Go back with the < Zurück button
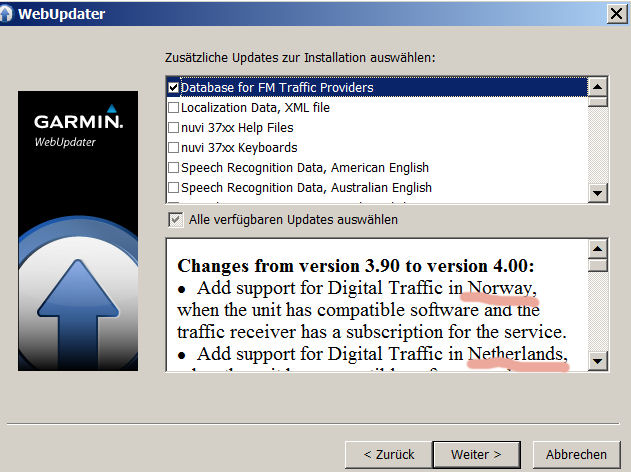The image size is (631, 472). tap(389, 454)
